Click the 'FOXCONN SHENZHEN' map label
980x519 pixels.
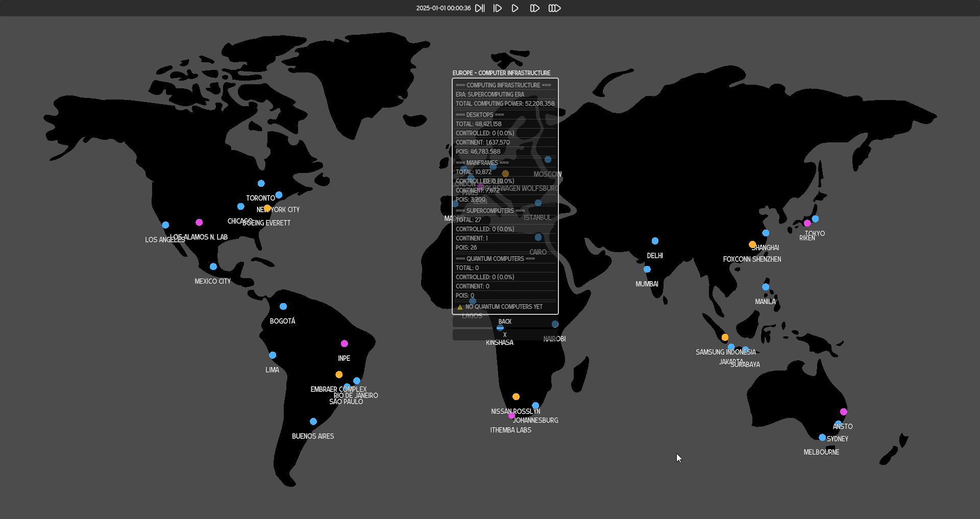point(752,259)
